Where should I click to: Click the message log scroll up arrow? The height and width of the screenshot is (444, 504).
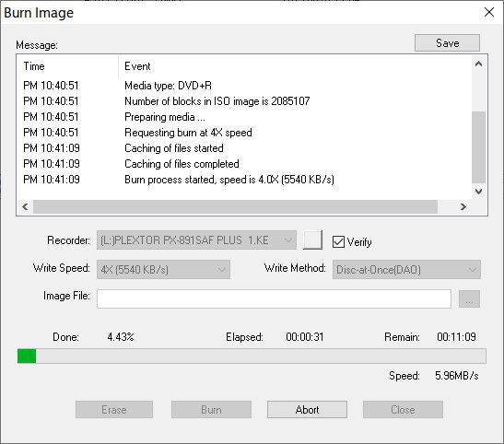click(478, 64)
